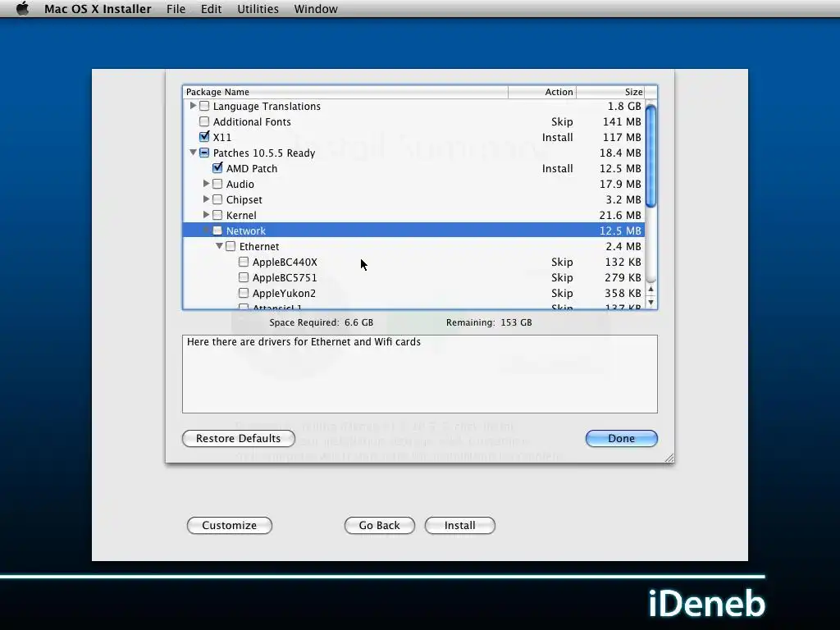Expand the Language Translations group
The width and height of the screenshot is (840, 630).
pyautogui.click(x=193, y=106)
